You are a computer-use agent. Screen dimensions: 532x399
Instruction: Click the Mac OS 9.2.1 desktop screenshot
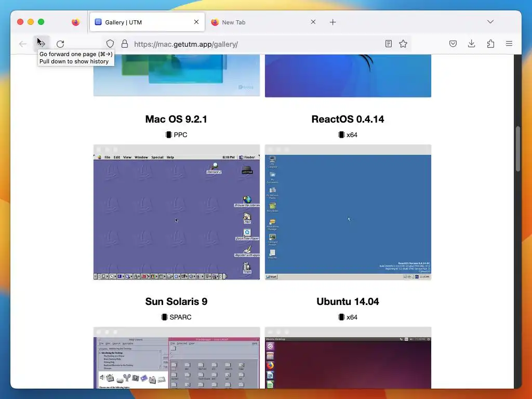click(x=177, y=212)
